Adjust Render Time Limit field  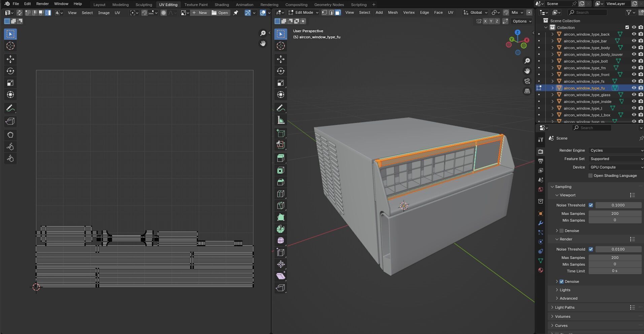(x=615, y=271)
